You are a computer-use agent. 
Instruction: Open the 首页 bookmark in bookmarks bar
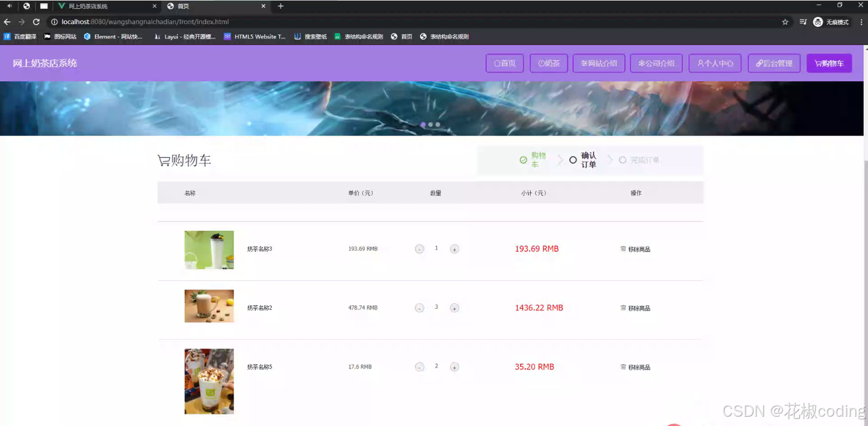click(x=401, y=37)
